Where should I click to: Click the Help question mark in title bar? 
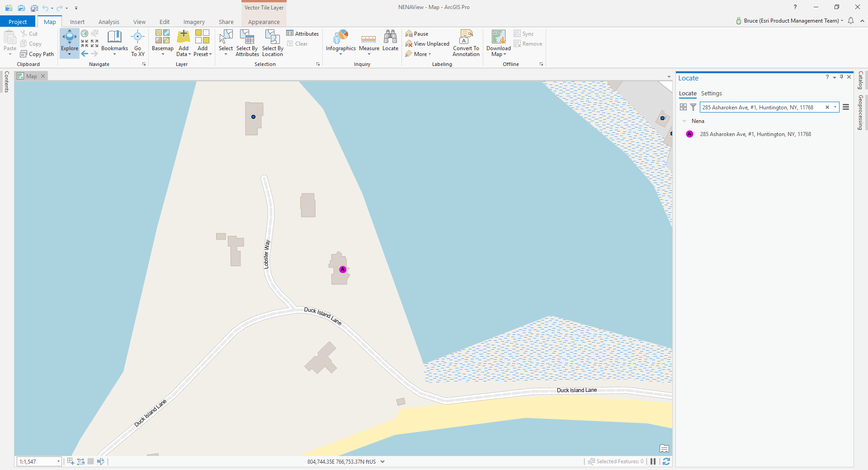click(795, 7)
